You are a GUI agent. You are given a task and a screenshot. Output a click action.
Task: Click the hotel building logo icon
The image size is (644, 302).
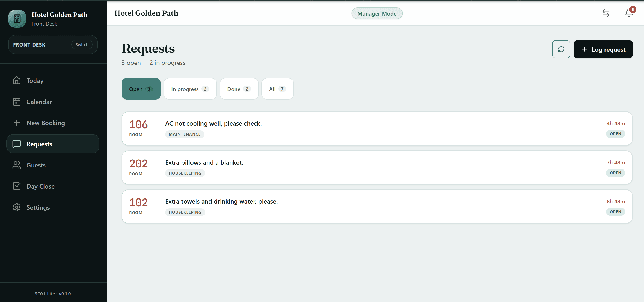tap(17, 19)
